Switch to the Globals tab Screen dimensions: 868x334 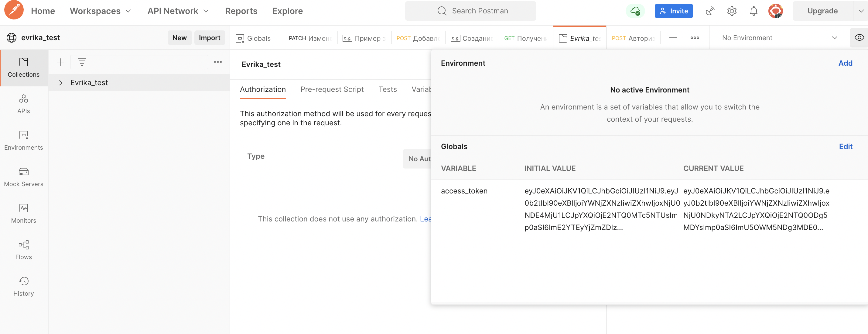[x=253, y=38]
